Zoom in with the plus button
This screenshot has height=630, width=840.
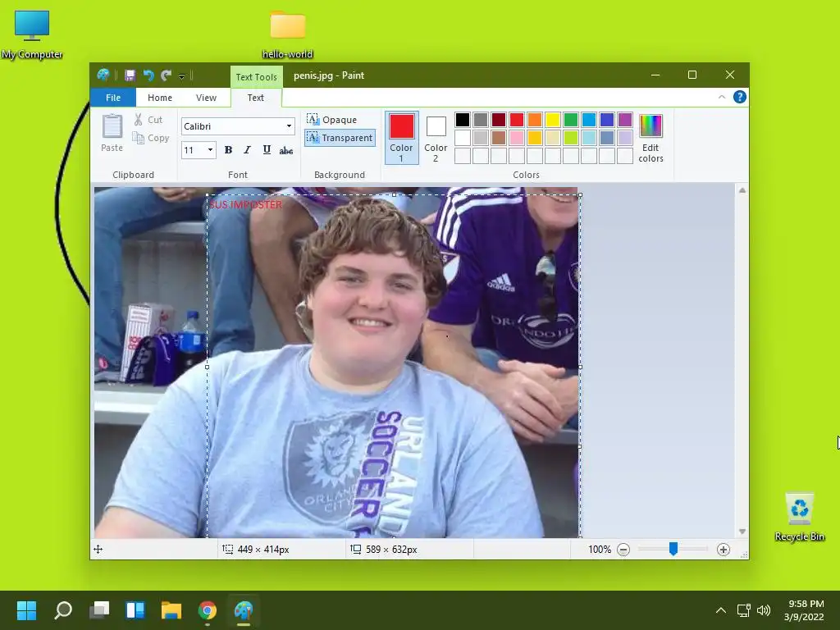click(x=724, y=550)
